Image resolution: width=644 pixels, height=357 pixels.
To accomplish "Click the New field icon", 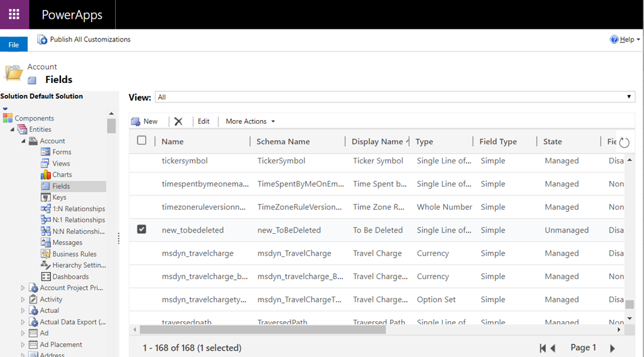I will point(136,121).
